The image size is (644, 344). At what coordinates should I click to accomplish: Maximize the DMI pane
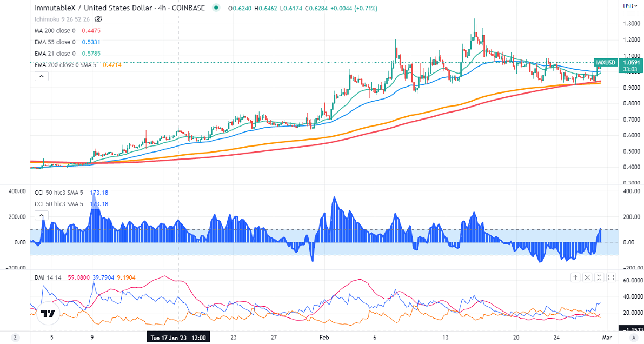coord(611,277)
